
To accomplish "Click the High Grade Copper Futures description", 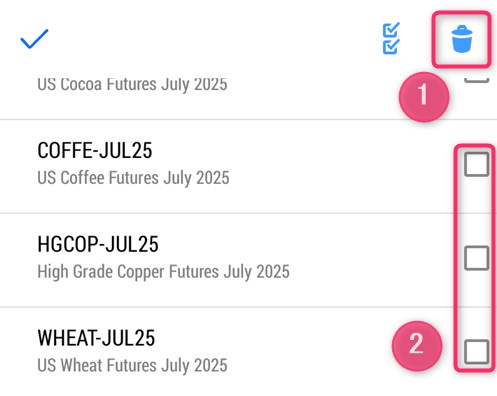I will point(163,272).
